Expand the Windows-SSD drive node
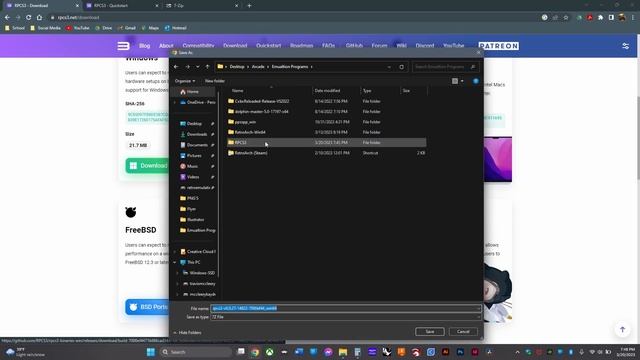 click(x=178, y=273)
